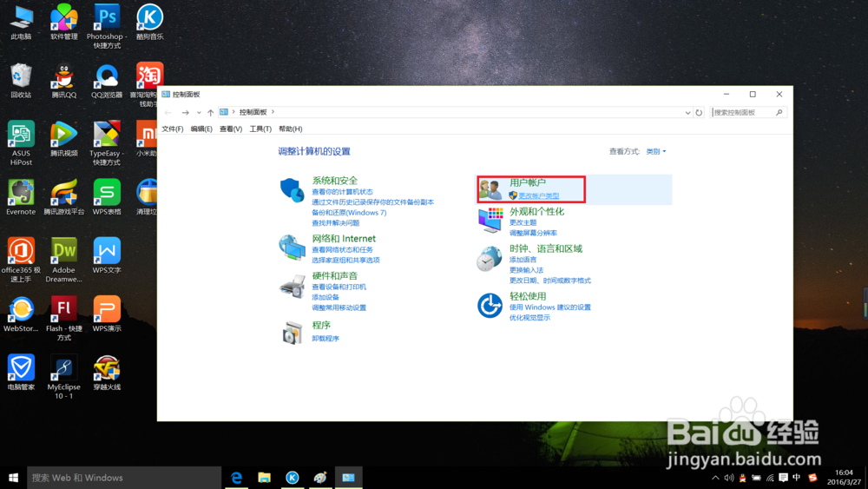Select the Evernote elephant desktop icon

click(21, 192)
